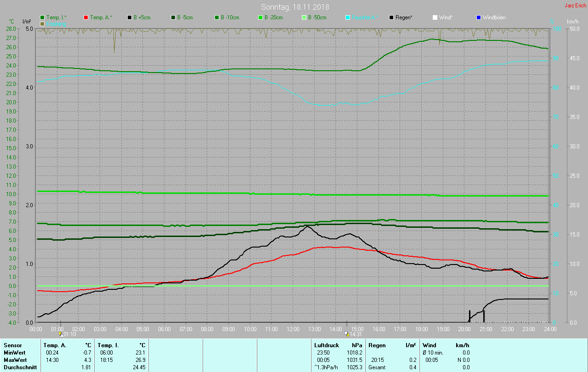Screen dimensions: 588x372
Task: Select the cyan legend swatch
Action: pos(348,17)
